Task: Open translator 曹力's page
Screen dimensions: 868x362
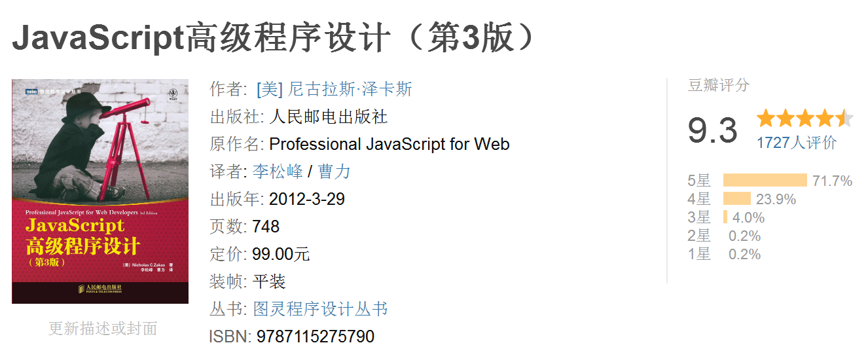Action: 335,172
